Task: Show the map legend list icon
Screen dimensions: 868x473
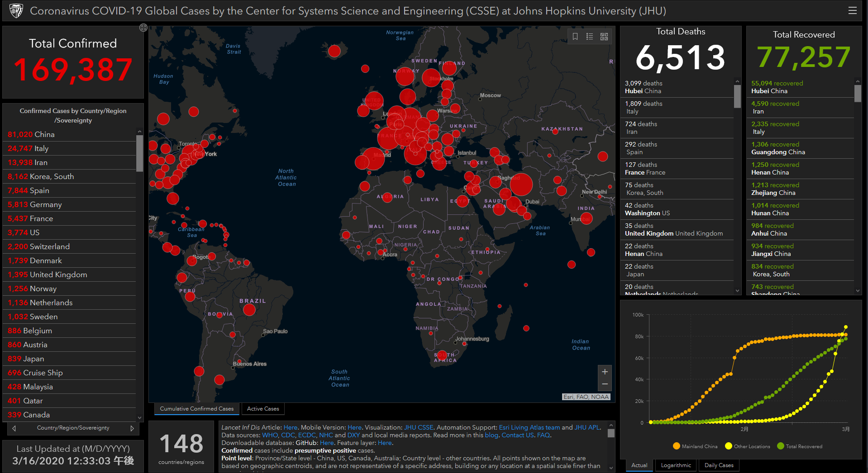Action: coord(590,37)
